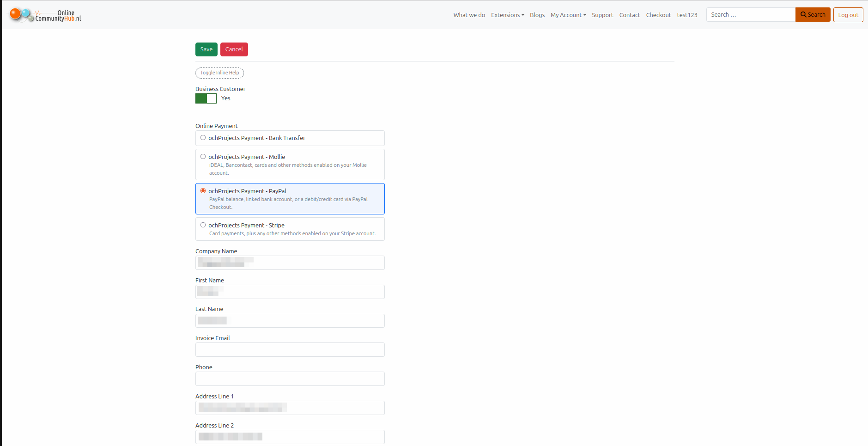Open the My Account dropdown
Viewport: 868px width, 446px height.
(568, 15)
